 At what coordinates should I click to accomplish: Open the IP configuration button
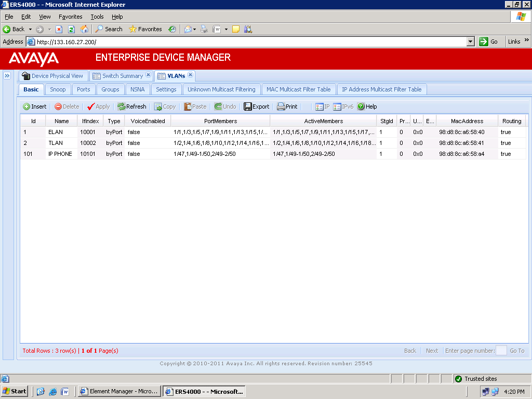tap(322, 107)
